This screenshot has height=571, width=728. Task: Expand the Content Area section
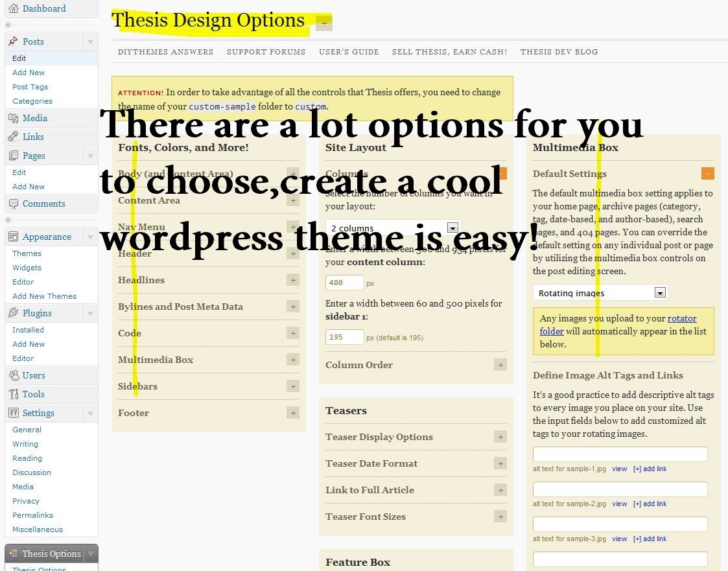(x=293, y=200)
